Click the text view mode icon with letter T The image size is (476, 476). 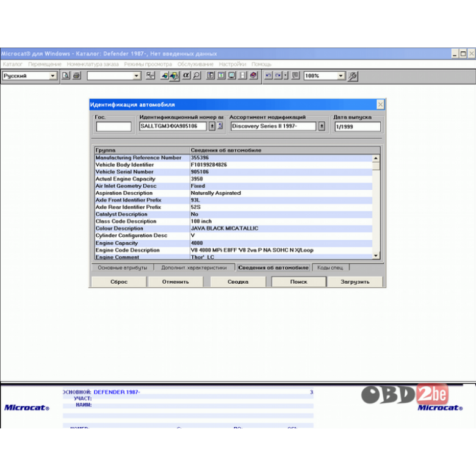point(222,76)
